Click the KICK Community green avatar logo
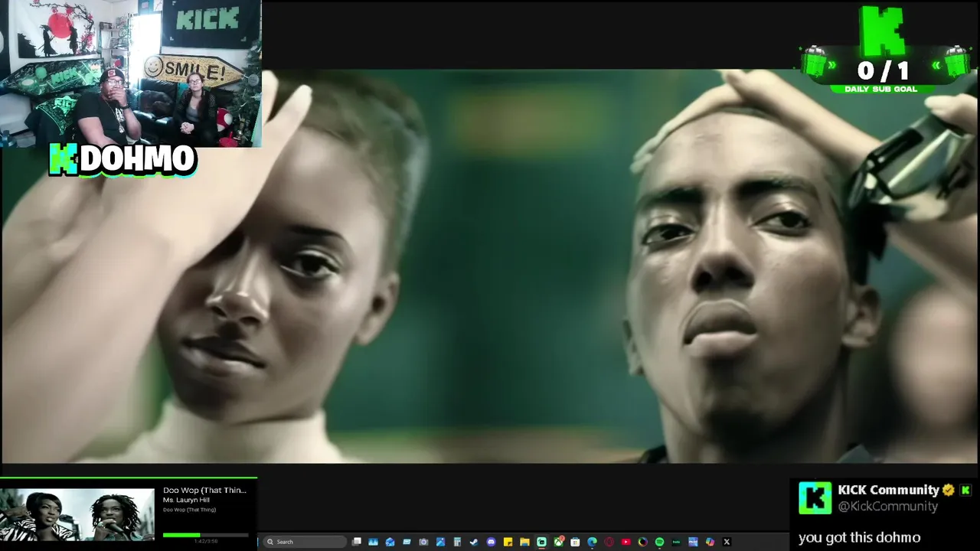This screenshot has width=980, height=551. point(815,497)
